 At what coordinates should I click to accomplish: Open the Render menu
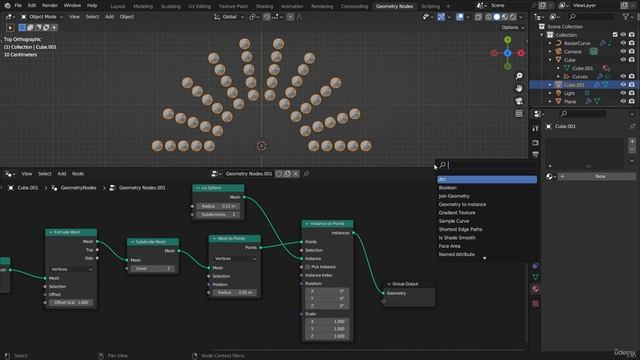pyautogui.click(x=50, y=6)
